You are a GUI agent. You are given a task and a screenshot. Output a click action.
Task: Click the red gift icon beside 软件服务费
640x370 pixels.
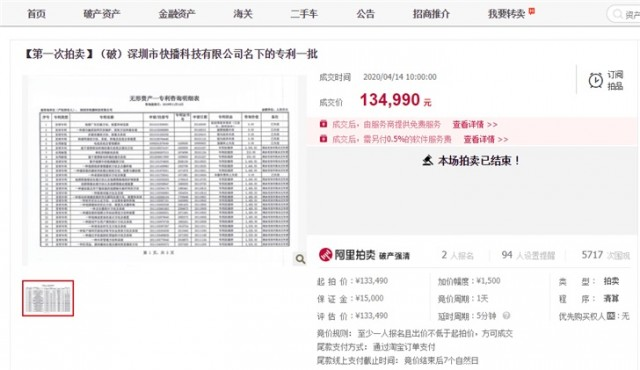pyautogui.click(x=323, y=139)
